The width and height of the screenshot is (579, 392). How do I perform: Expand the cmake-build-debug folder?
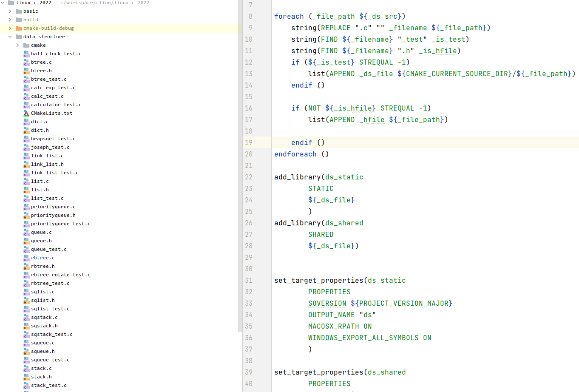(10, 28)
